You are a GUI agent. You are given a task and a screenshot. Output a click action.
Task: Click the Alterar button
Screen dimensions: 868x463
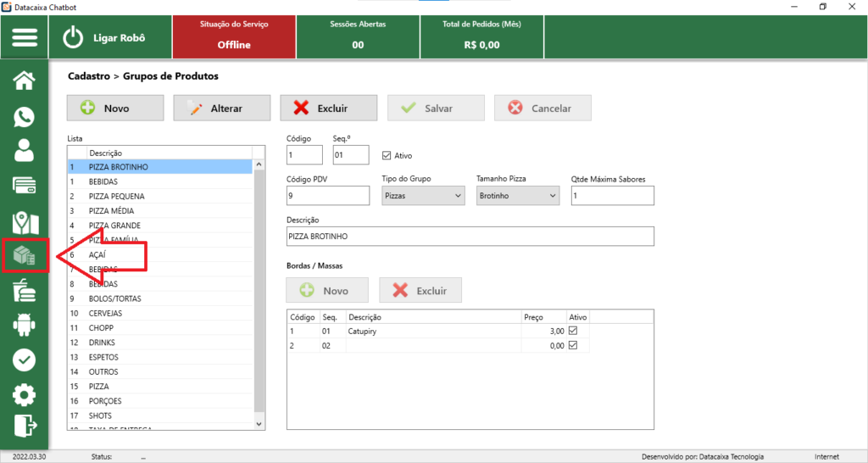tap(222, 109)
